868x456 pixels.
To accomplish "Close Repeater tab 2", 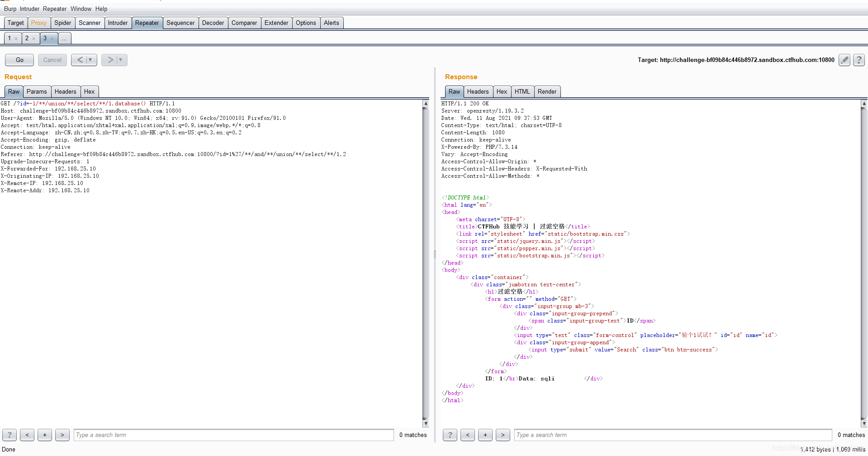I will point(34,38).
